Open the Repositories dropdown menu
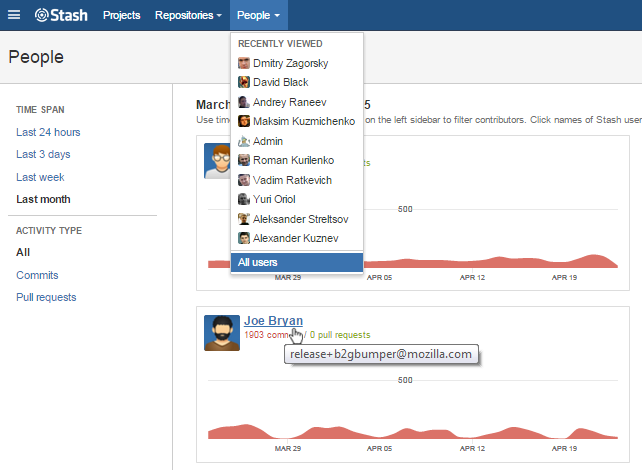Viewport: 642px width, 470px height. 188,15
